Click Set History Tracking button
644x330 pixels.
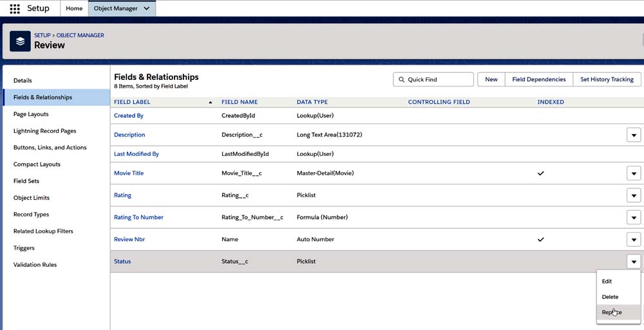[x=607, y=79]
